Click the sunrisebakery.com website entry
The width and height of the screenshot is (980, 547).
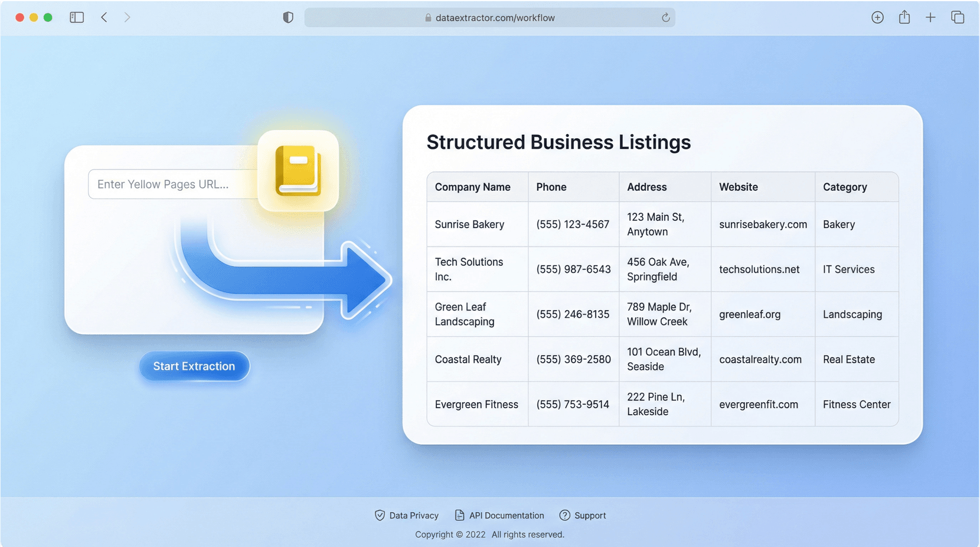(763, 224)
